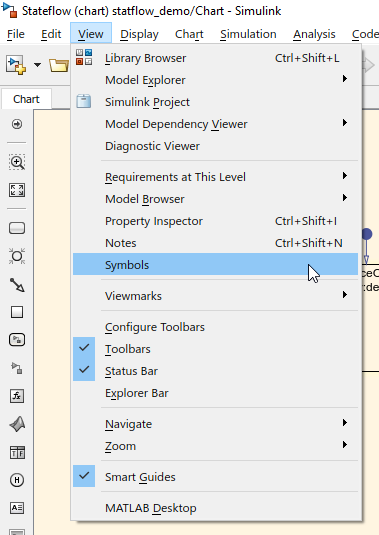Image resolution: width=379 pixels, height=535 pixels.
Task: Open the Simulation menu
Action: [248, 34]
